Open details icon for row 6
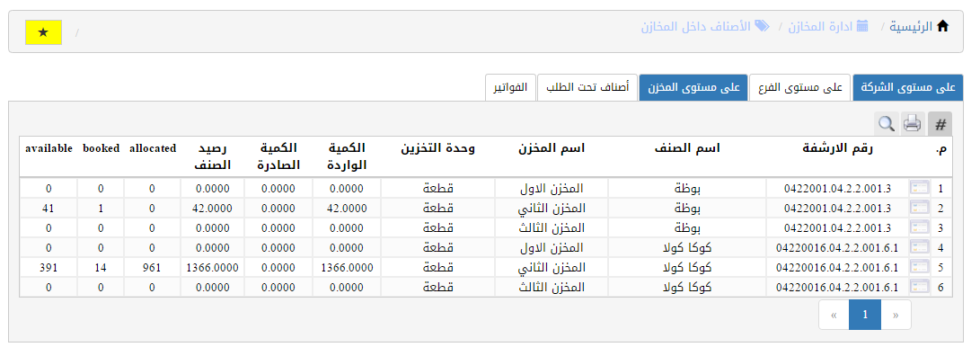The height and width of the screenshot is (347, 980). click(920, 287)
